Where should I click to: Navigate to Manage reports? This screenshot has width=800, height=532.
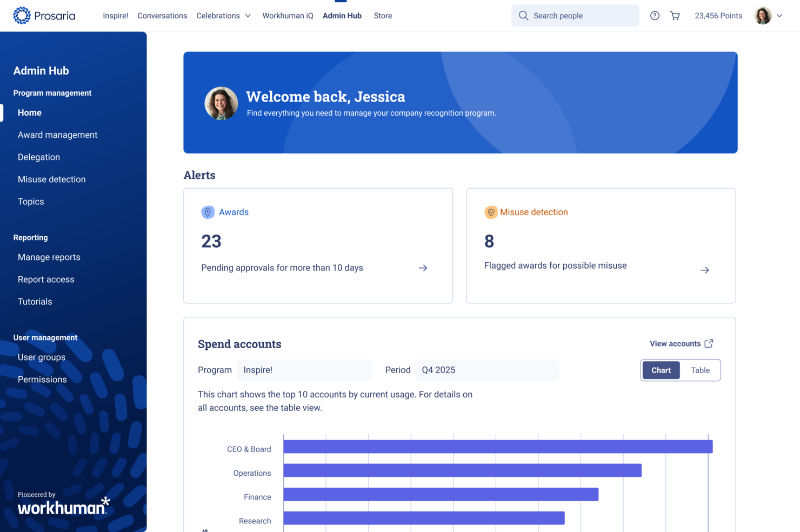tap(49, 257)
